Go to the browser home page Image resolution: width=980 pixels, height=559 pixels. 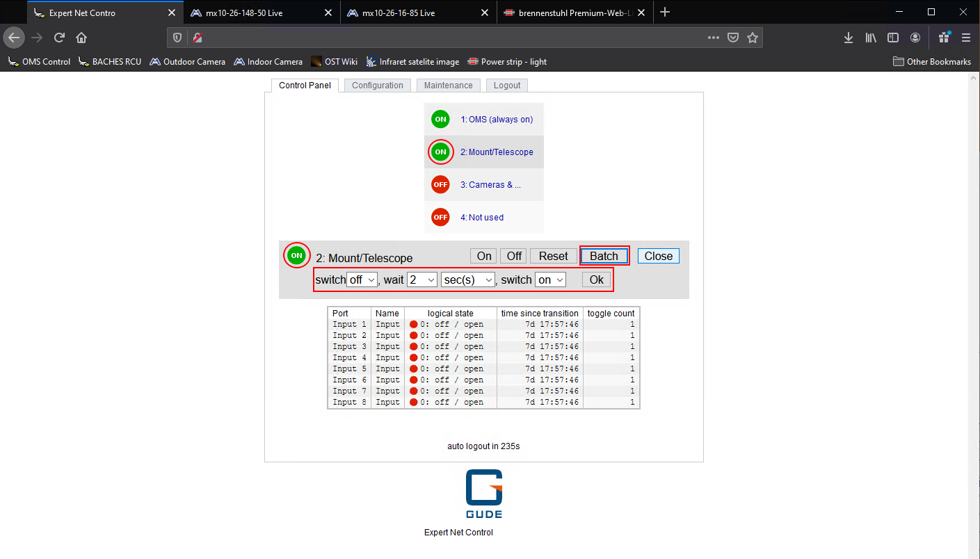81,38
